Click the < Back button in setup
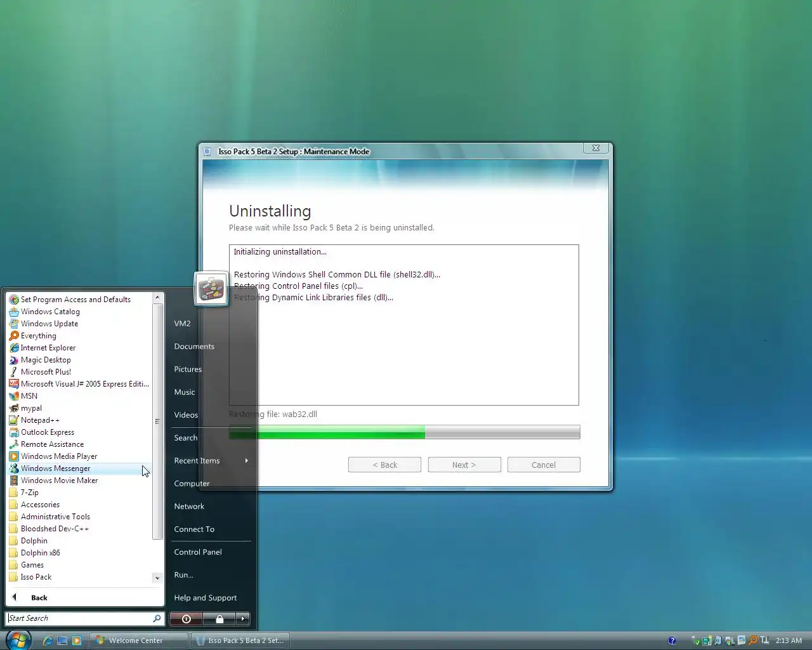The height and width of the screenshot is (650, 812). tap(384, 465)
